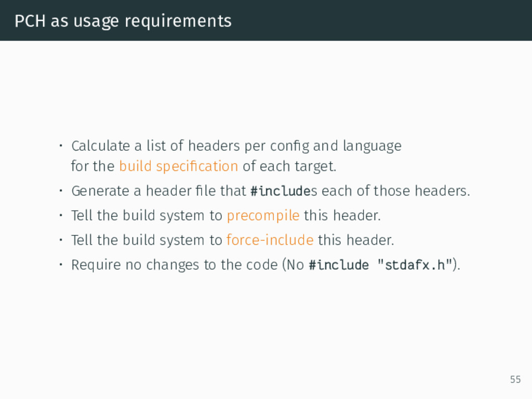This screenshot has height=399, width=532.
Task: Click the words "each of those headers."
Action: [x=395, y=191]
